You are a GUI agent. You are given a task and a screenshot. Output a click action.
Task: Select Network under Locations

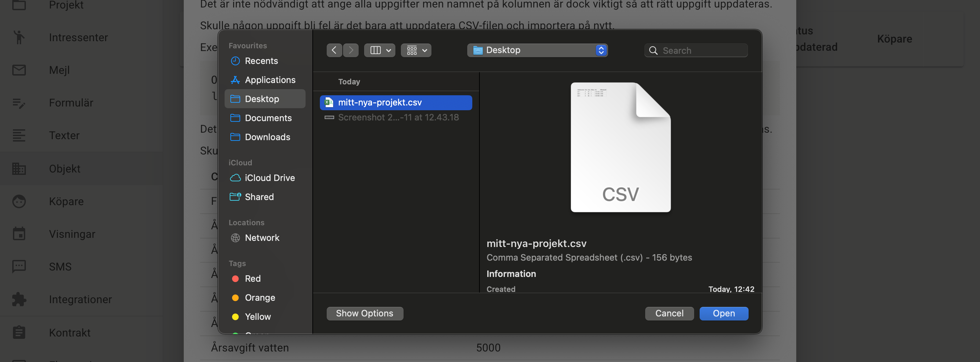coord(262,238)
